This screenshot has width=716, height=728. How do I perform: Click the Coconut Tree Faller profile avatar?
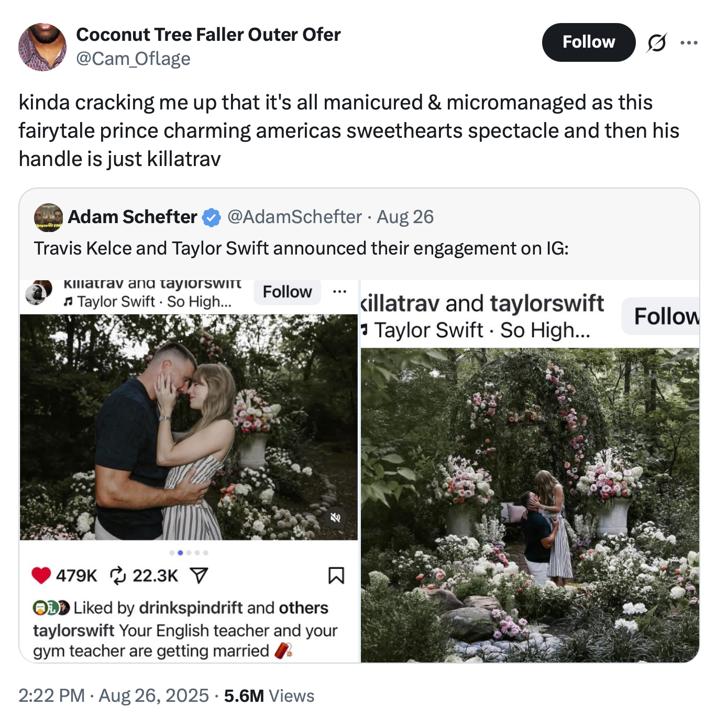pyautogui.click(x=42, y=47)
